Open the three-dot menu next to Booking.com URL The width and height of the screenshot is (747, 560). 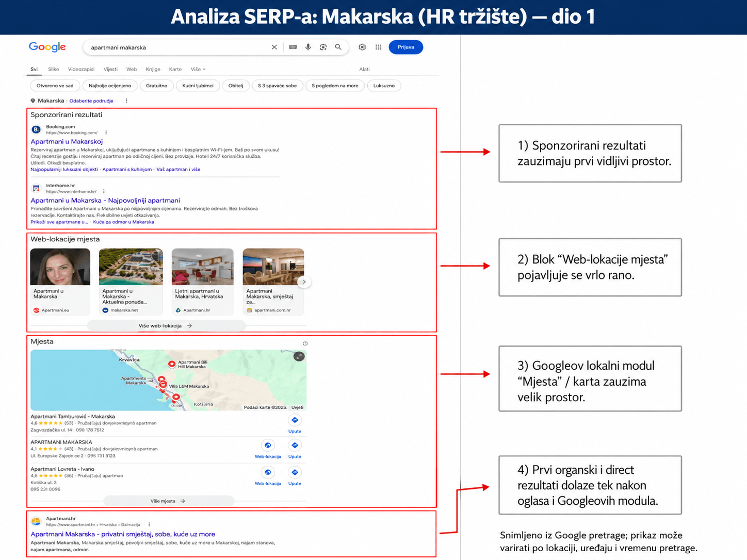click(106, 133)
